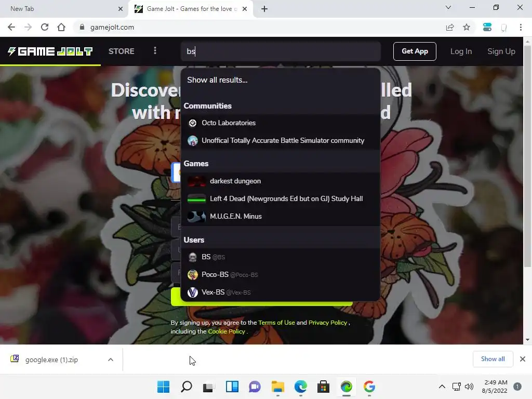Open the M.U.G.E.N. Minus game thumbnail

tap(196, 217)
